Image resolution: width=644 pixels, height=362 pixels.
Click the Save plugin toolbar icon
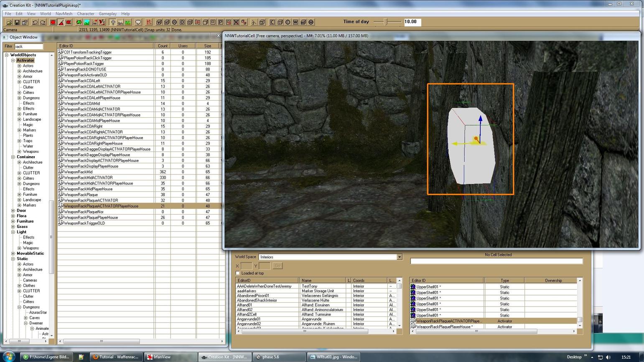point(17,22)
